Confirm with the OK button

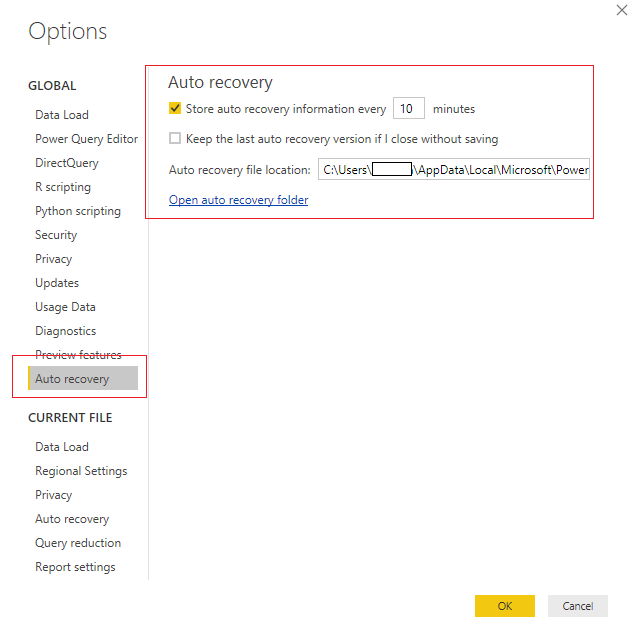pos(505,606)
